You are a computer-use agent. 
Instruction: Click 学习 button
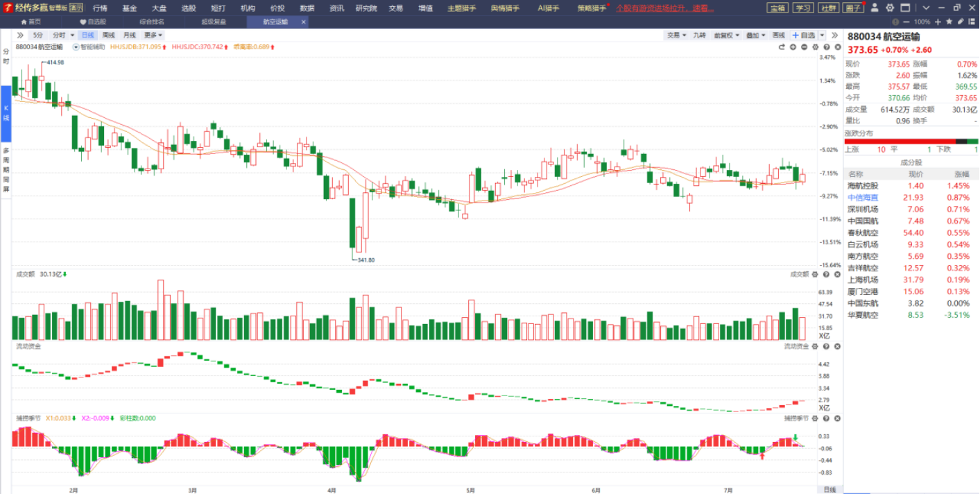coord(803,8)
